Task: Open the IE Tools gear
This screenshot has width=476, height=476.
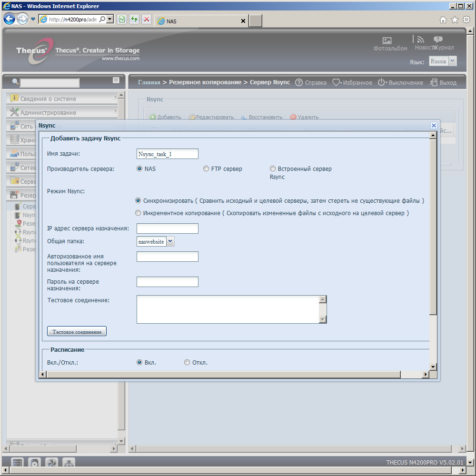Action: point(466,20)
